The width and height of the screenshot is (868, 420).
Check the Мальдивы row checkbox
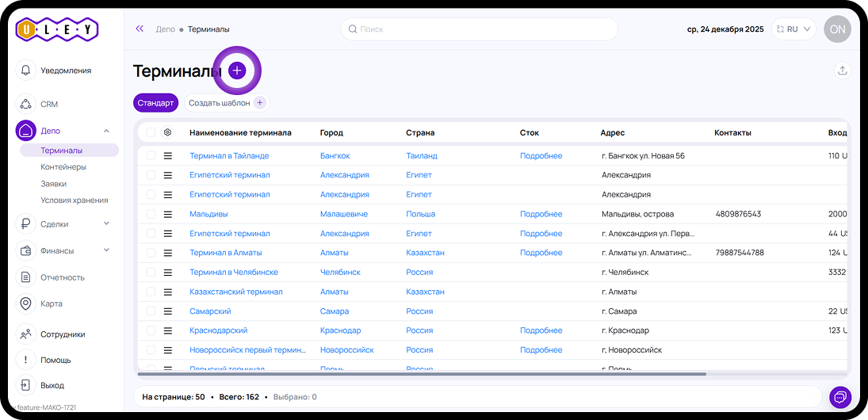click(151, 214)
